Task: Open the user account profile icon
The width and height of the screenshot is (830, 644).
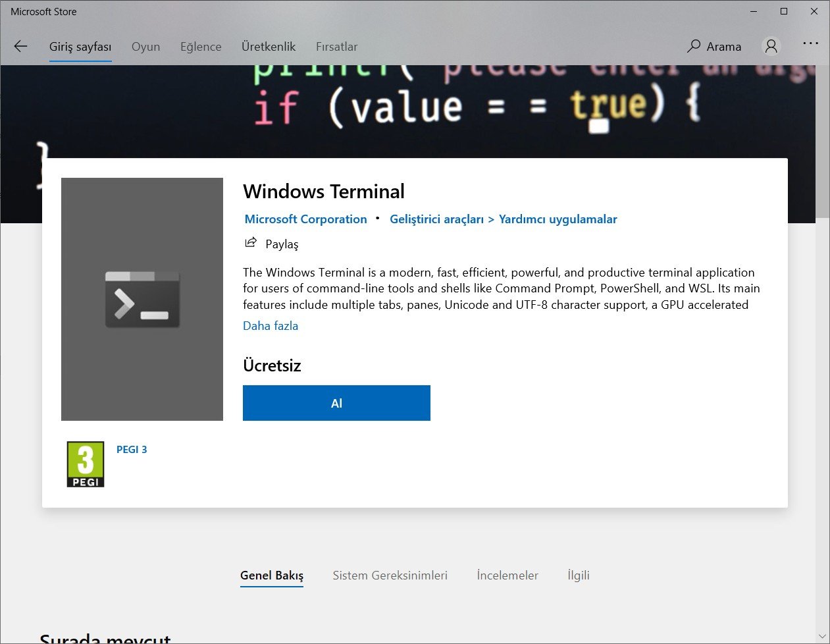Action: coord(770,46)
